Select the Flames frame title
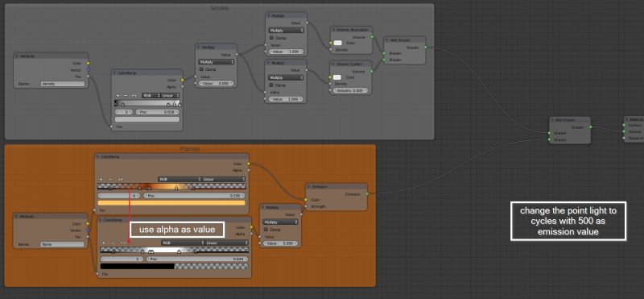644x299 pixels. (x=190, y=148)
